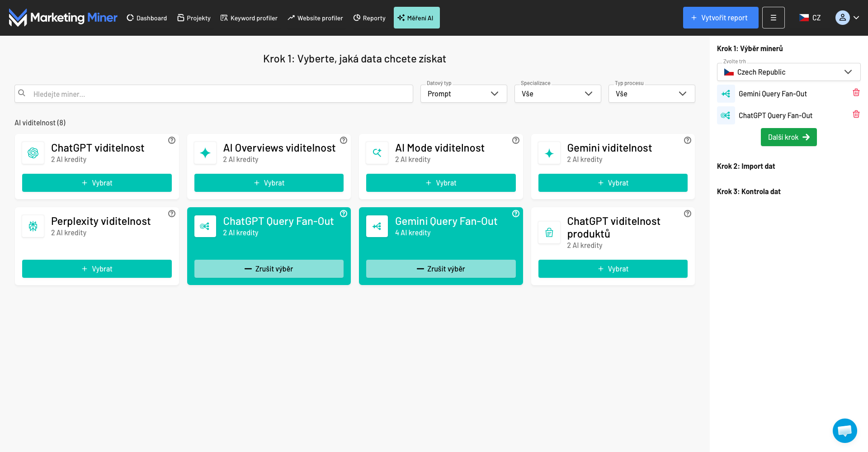
Task: Click the Vytvořit report button
Action: (x=720, y=18)
